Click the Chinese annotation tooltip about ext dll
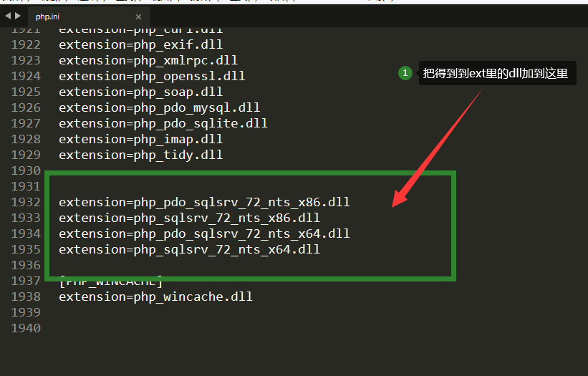 point(497,73)
